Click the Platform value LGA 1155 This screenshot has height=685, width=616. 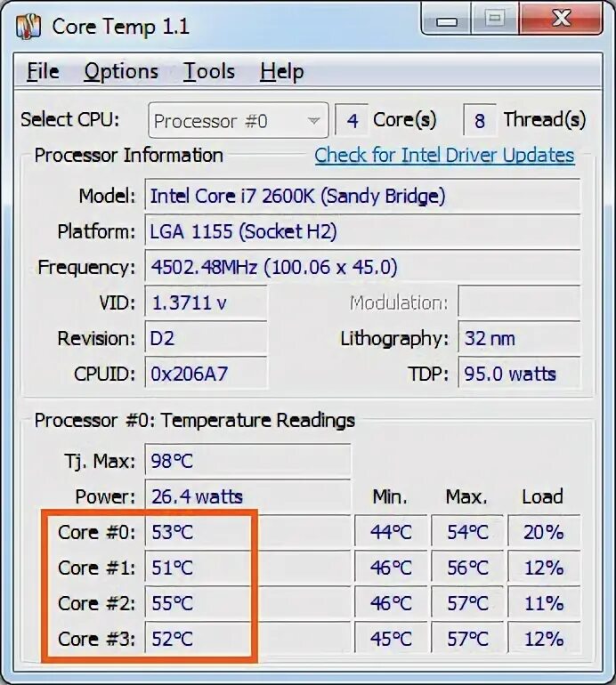click(362, 231)
